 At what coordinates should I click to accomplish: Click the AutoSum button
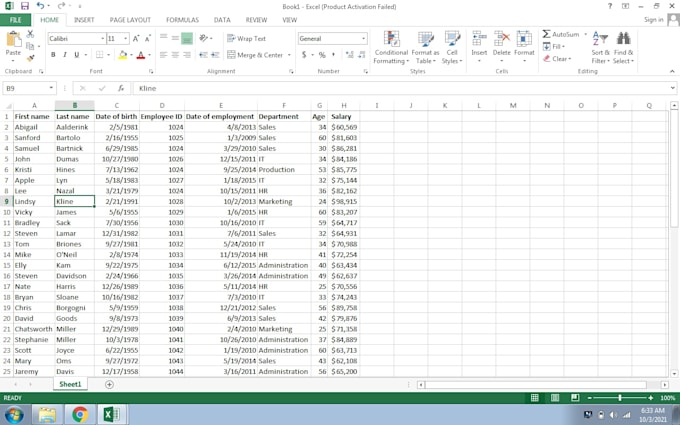[560, 34]
